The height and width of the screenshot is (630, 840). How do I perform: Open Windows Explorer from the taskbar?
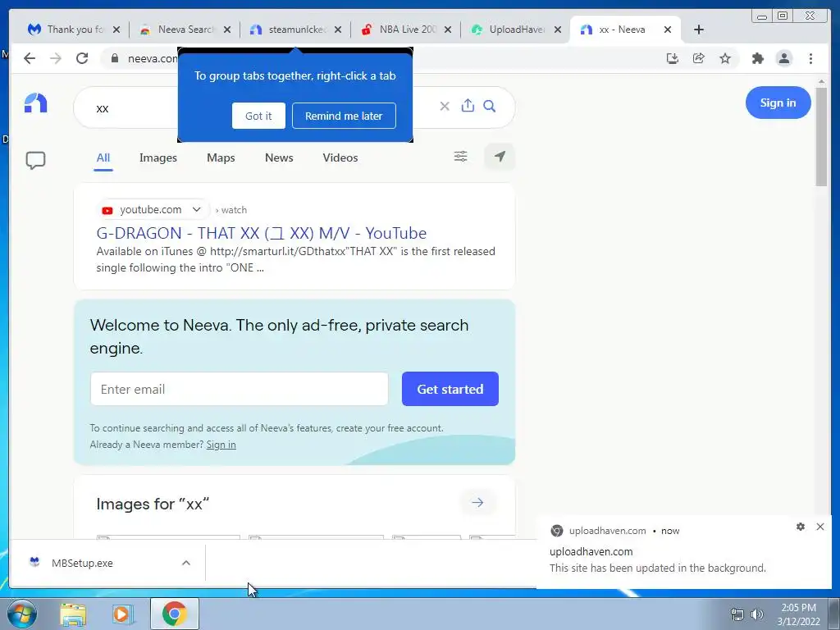(x=73, y=614)
